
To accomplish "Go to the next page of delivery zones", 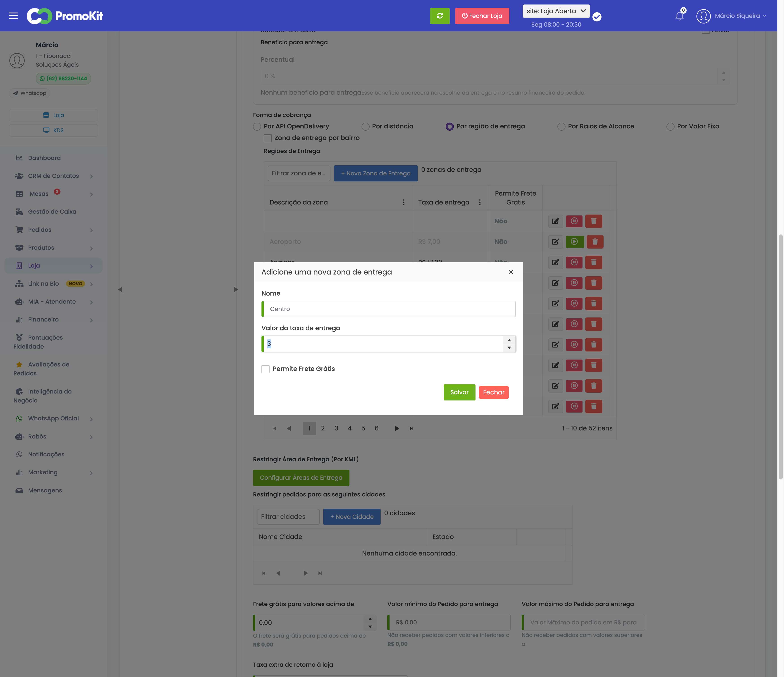I will click(396, 428).
